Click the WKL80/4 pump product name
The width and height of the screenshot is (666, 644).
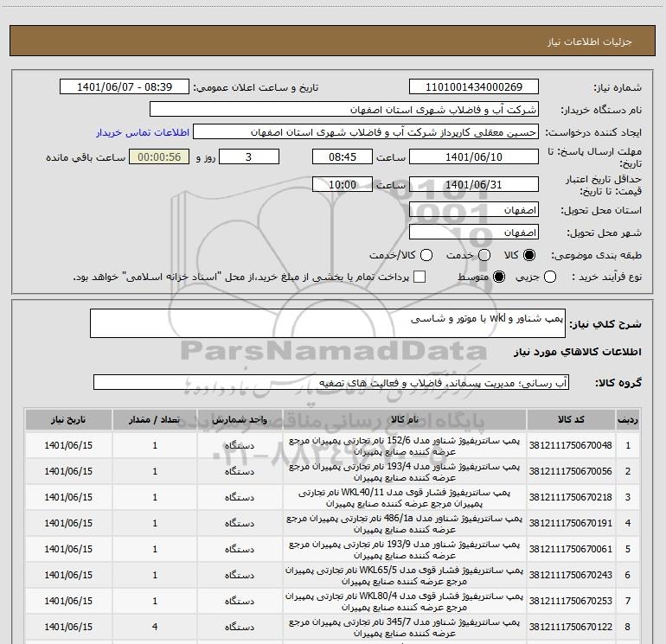click(405, 601)
